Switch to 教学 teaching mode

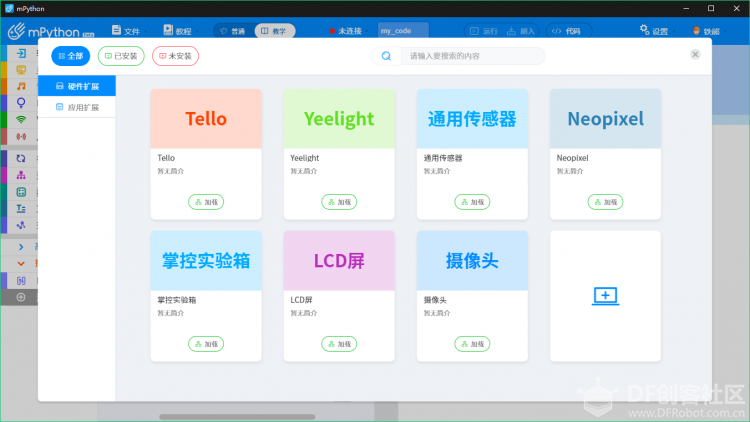[x=274, y=31]
